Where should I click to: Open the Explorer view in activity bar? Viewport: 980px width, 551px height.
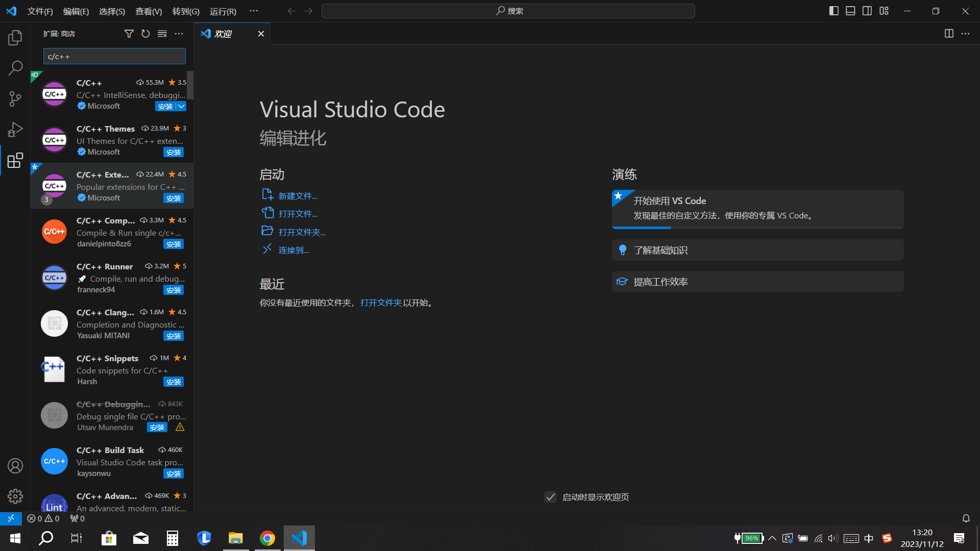pyautogui.click(x=15, y=38)
